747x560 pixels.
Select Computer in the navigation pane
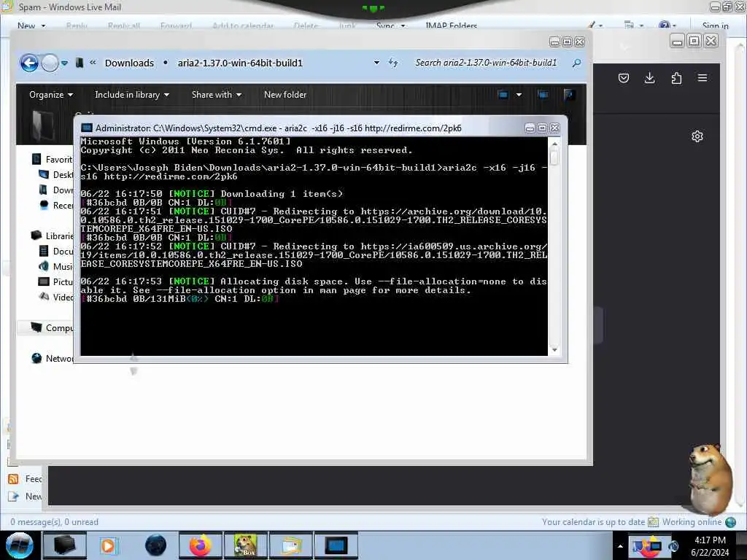tap(52, 327)
